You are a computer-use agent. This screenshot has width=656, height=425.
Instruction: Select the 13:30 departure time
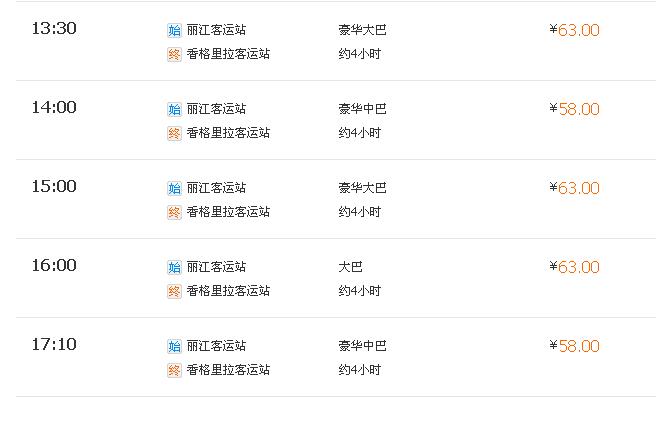coord(54,28)
